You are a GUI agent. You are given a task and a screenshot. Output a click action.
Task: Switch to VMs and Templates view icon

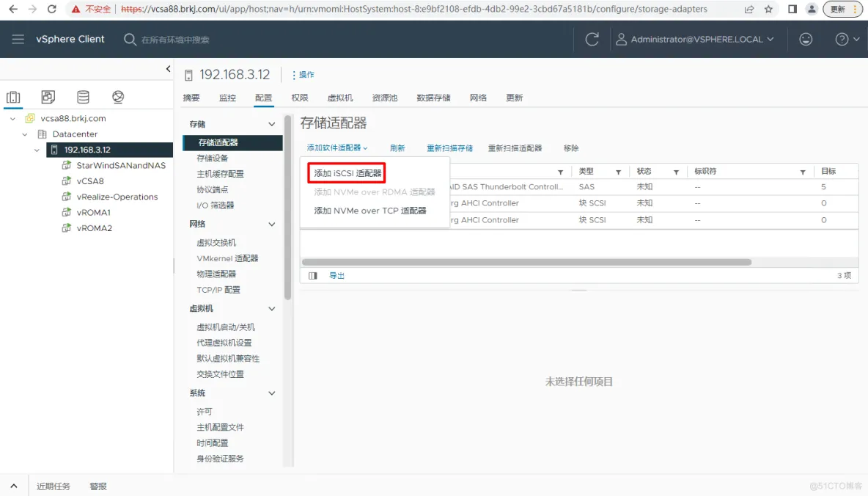point(48,97)
